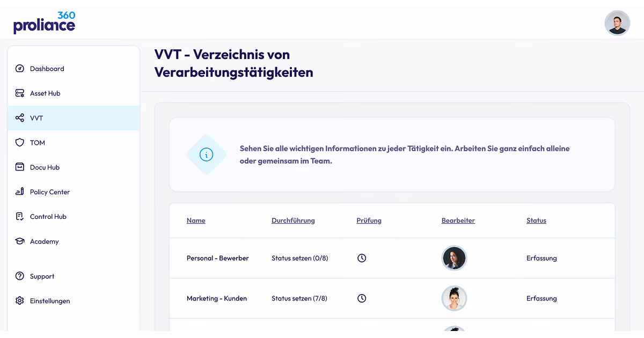
Task: Click Erfassung status of Personal - Bewerber
Action: (541, 258)
